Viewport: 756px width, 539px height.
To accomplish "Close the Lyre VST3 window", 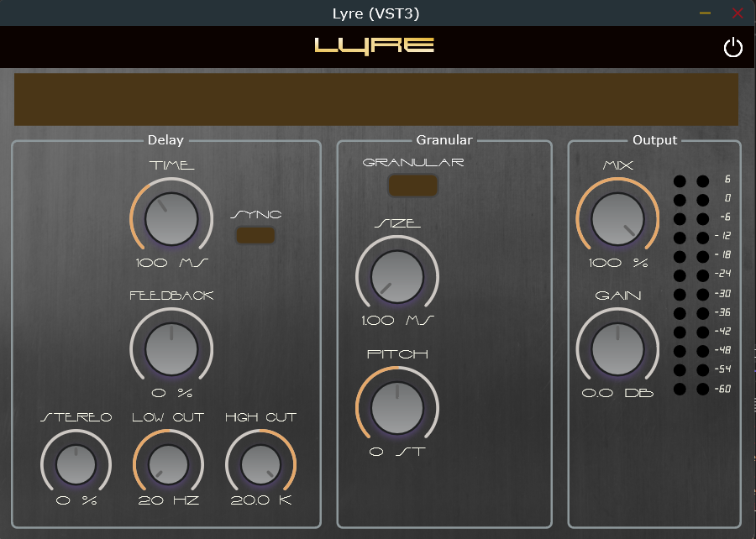I will tap(738, 13).
